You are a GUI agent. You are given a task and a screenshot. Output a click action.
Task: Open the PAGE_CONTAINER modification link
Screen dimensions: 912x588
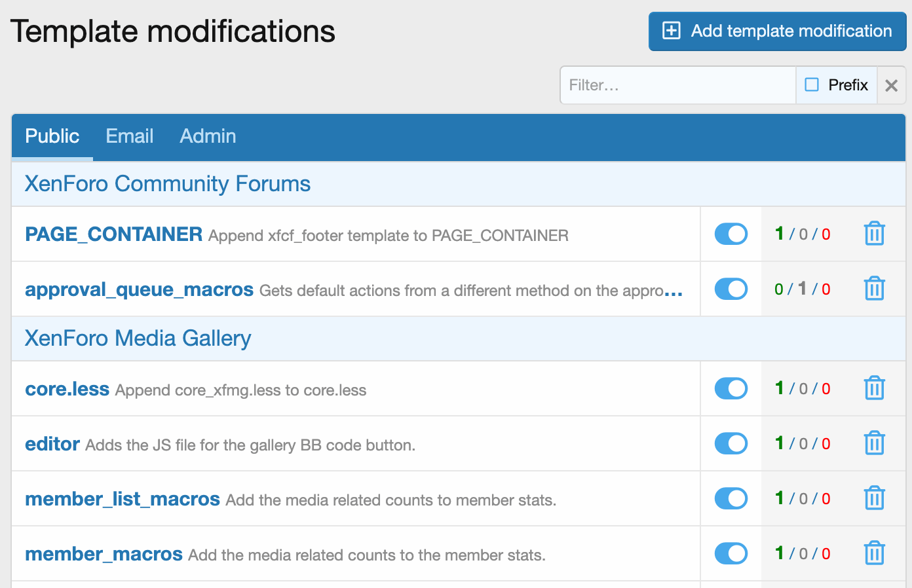[113, 234]
